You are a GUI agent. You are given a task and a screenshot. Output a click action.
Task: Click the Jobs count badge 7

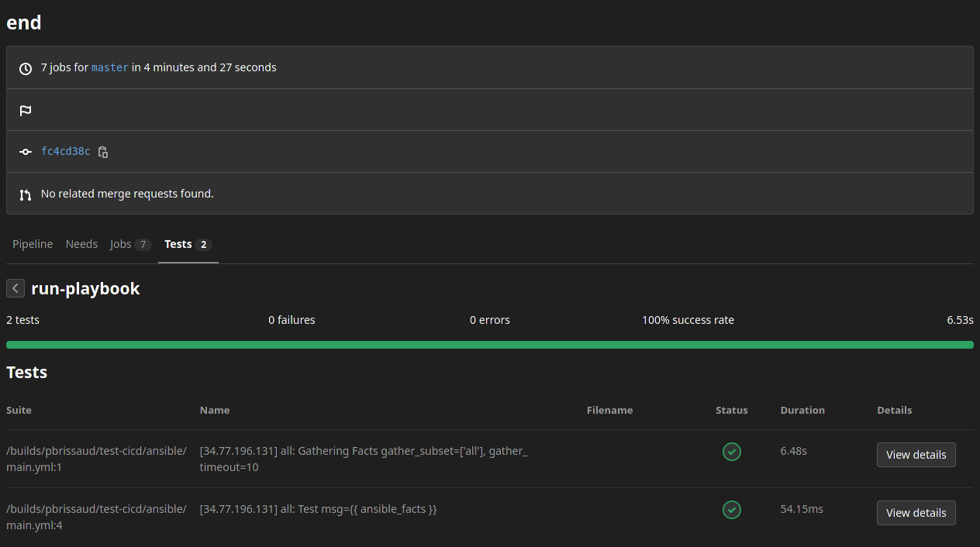coord(143,245)
